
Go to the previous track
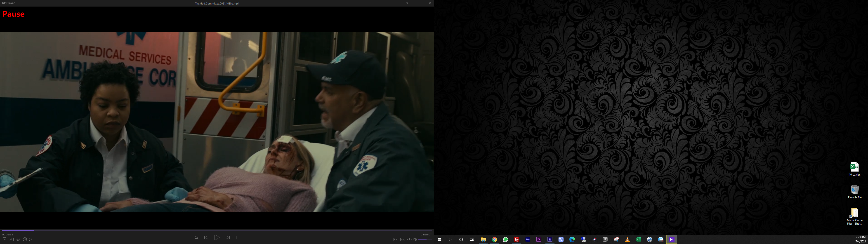coord(206,238)
